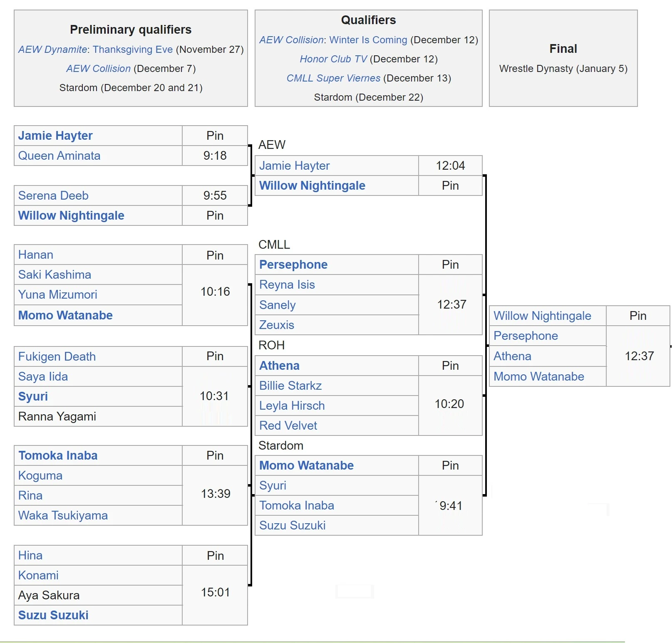Click the Thanksgiving Eve link
Viewport: 672px width, 643px height.
tap(133, 49)
